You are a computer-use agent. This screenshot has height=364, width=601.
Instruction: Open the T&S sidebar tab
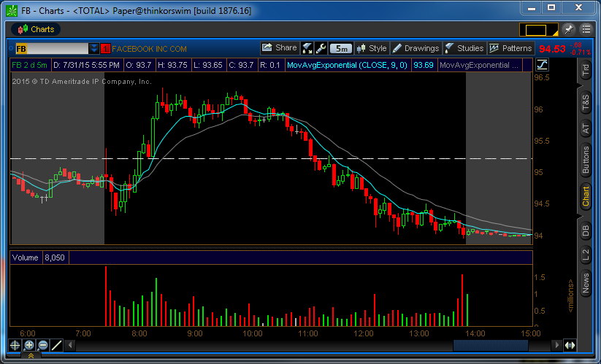tap(585, 103)
